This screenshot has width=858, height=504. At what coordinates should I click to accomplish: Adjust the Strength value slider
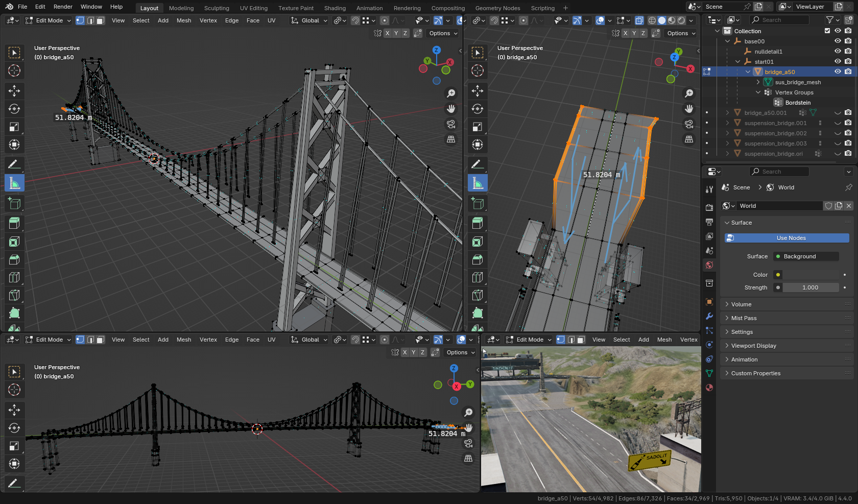tap(810, 287)
